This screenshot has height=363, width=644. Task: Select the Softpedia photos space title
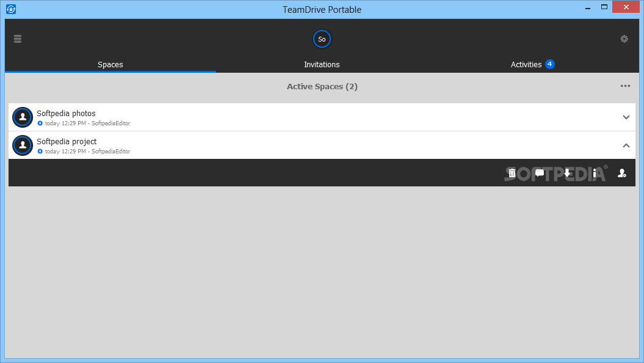pyautogui.click(x=66, y=114)
